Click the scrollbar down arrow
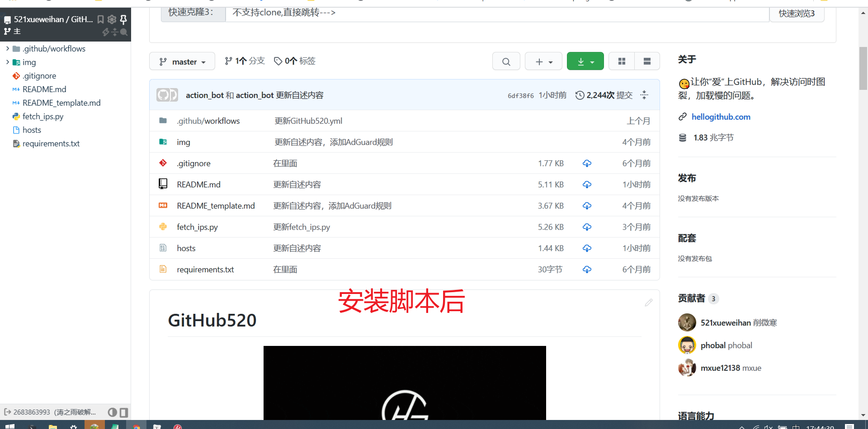Image resolution: width=868 pixels, height=429 pixels. [863, 415]
